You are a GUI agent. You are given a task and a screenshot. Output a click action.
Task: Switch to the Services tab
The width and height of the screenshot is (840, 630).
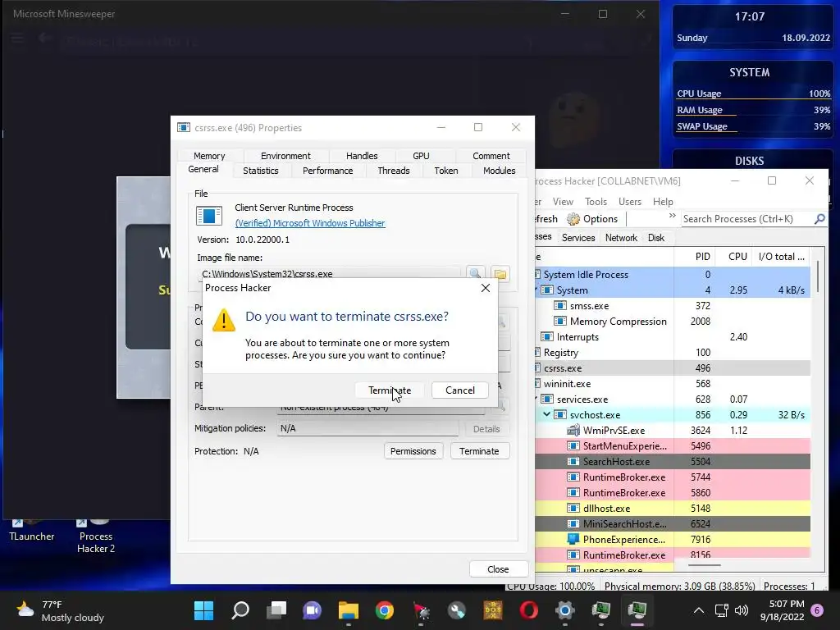(578, 238)
